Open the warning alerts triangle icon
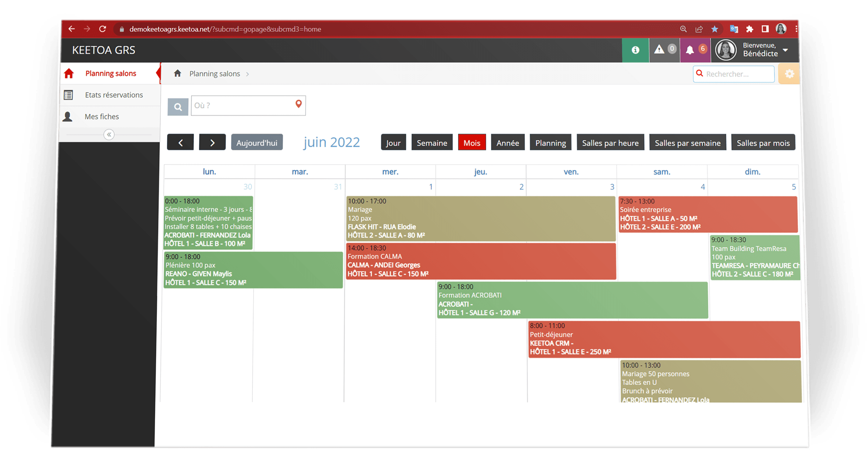 click(x=659, y=50)
